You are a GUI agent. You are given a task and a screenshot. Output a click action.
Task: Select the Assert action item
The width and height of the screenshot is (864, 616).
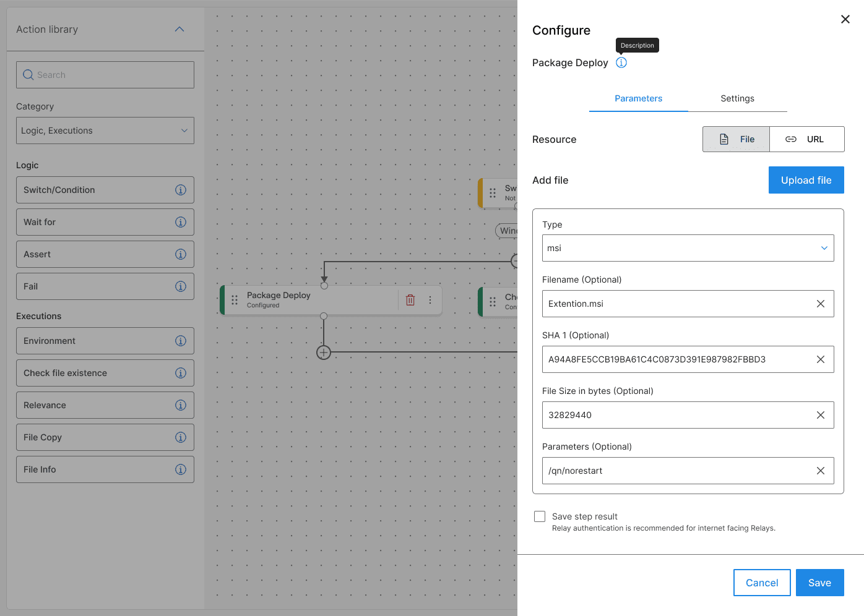(105, 254)
